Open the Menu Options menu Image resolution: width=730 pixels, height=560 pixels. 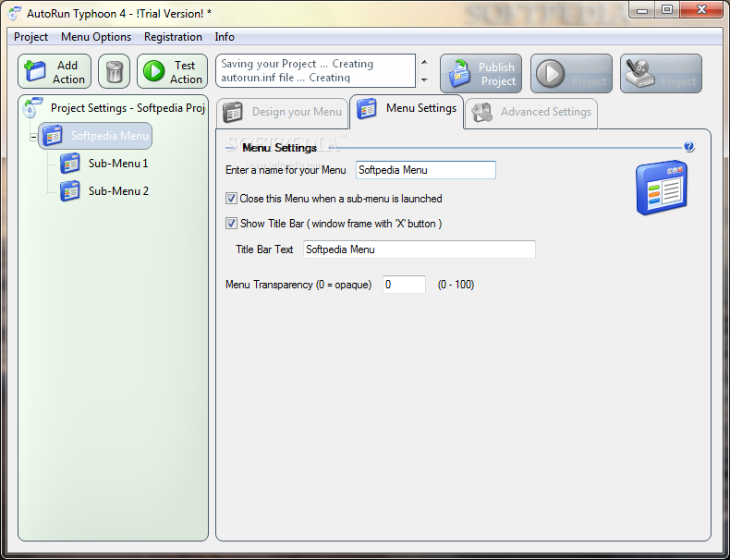click(96, 37)
